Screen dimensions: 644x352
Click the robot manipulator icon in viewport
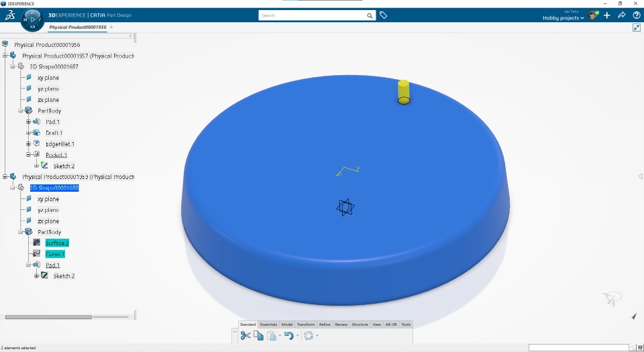612,298
